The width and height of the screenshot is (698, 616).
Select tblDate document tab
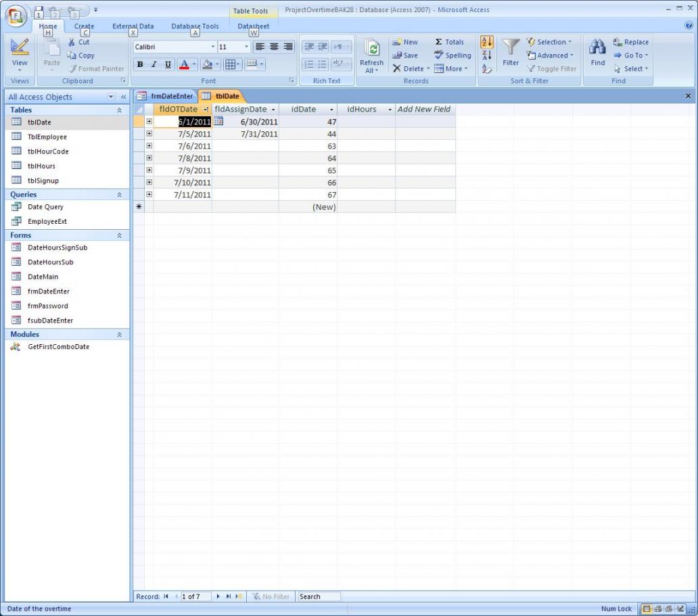(x=221, y=96)
